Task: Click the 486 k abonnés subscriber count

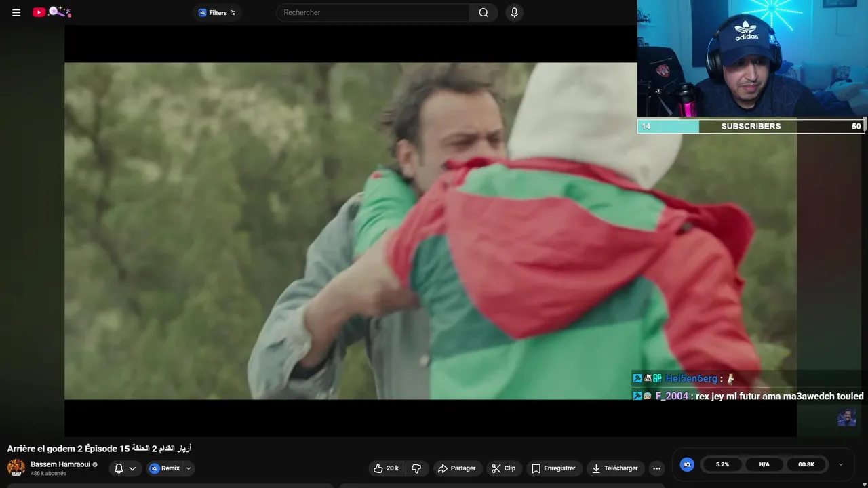Action: click(x=48, y=474)
